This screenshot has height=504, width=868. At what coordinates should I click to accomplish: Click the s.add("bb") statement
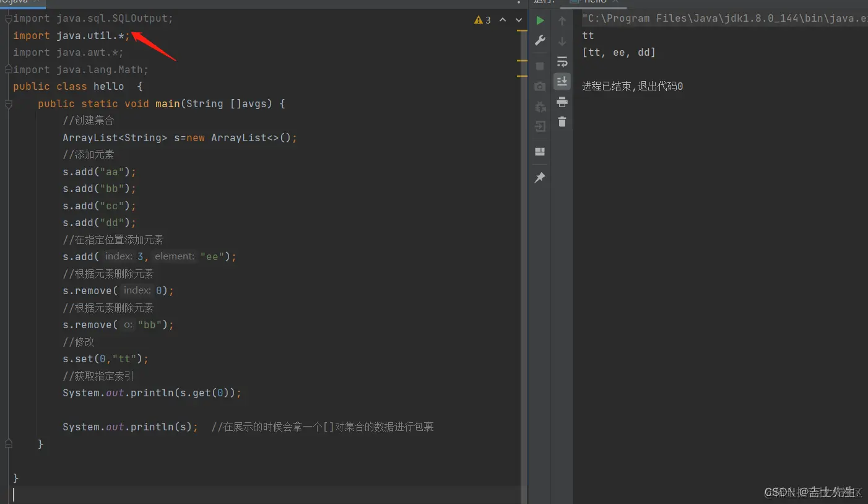pyautogui.click(x=99, y=189)
